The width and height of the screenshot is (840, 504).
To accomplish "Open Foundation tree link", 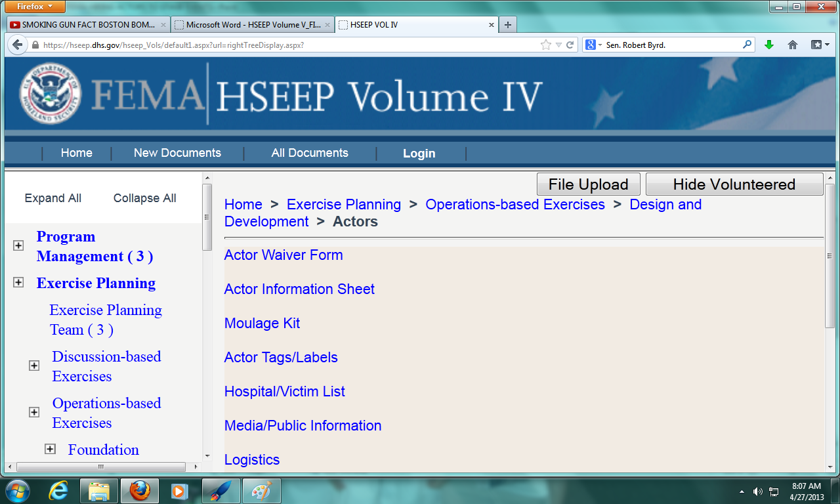I will [104, 450].
